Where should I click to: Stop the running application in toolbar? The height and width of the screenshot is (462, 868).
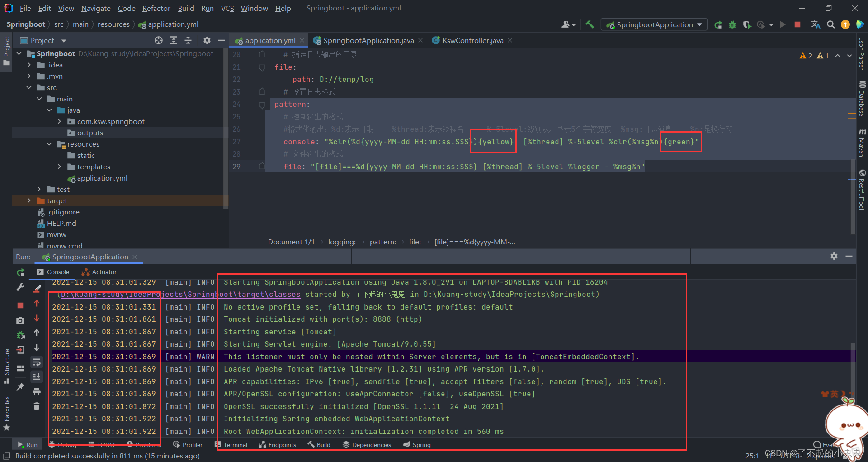pos(797,24)
